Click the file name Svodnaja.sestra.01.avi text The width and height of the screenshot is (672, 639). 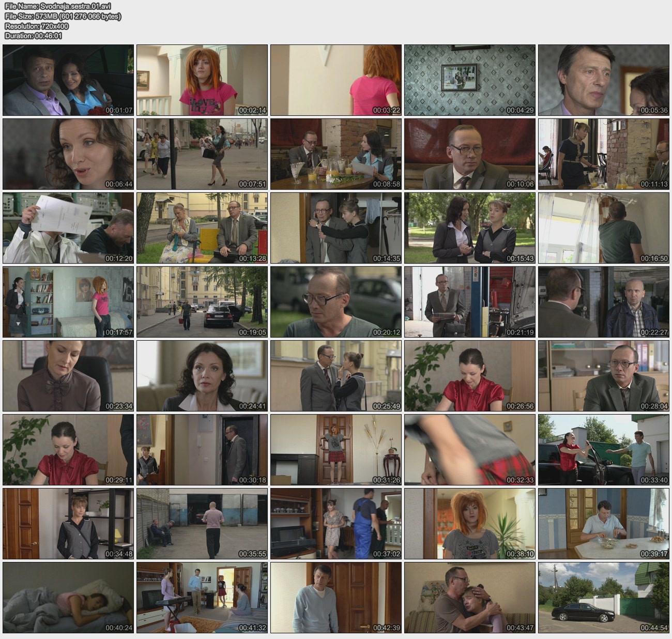coord(58,6)
